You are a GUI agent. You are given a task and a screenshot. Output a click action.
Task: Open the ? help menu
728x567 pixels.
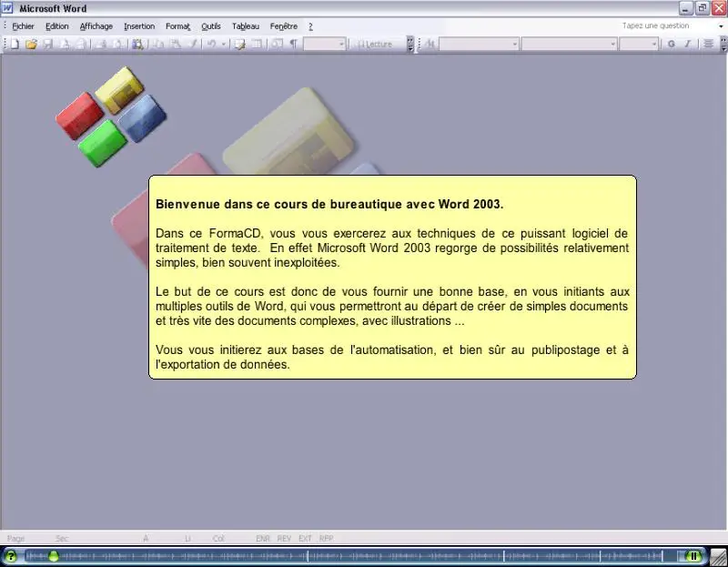310,26
